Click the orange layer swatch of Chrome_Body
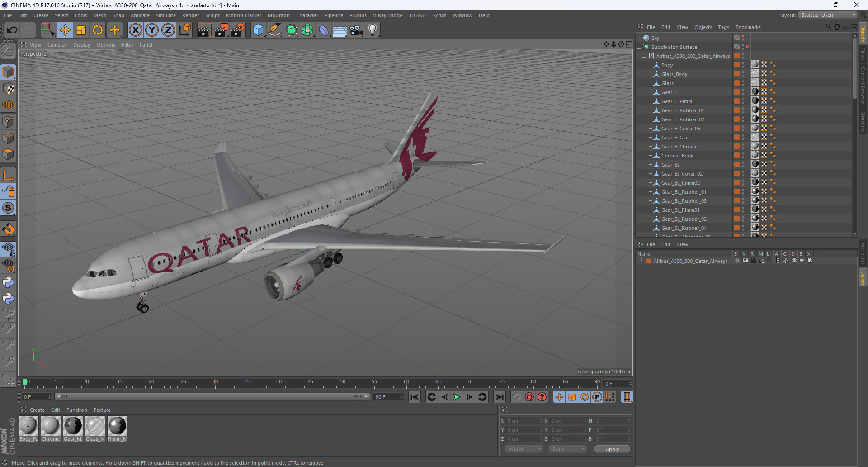 pos(737,155)
